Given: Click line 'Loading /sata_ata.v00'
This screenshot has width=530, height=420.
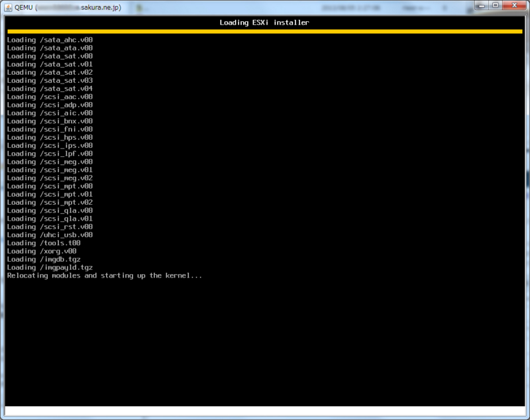Looking at the screenshot, I should 50,48.
